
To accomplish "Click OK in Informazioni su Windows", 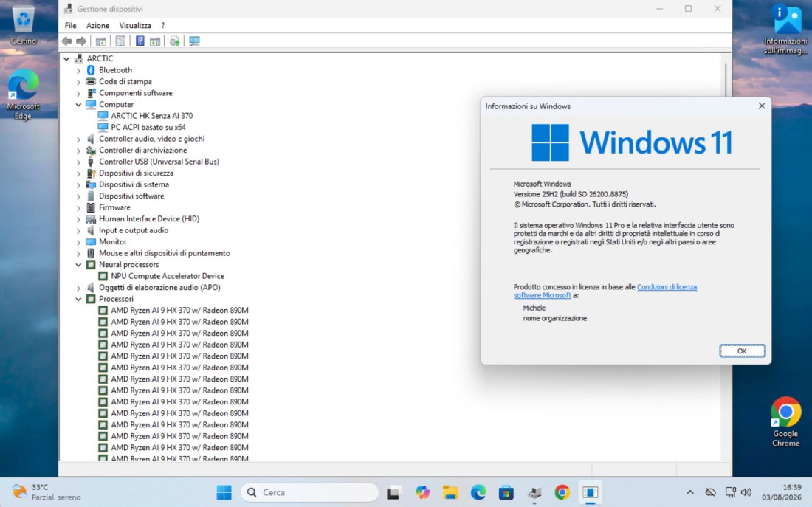I will click(x=742, y=351).
